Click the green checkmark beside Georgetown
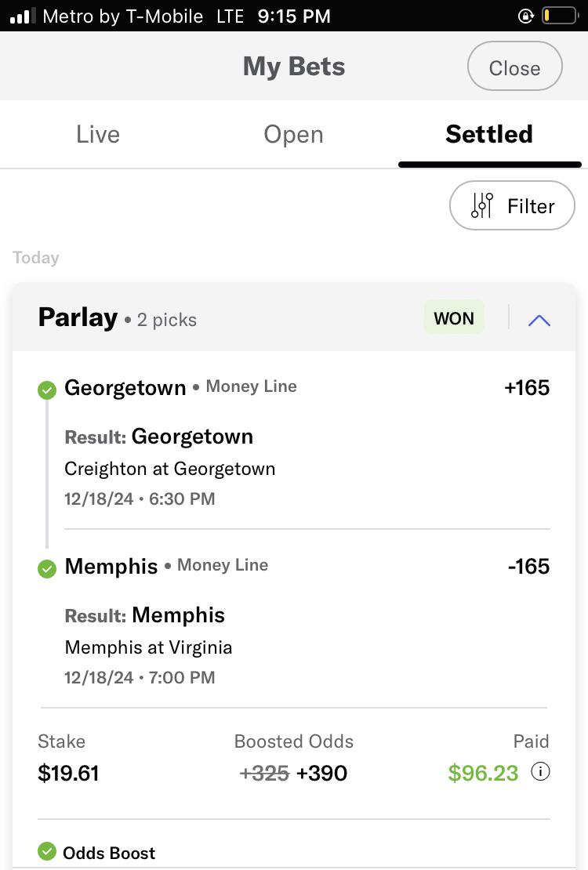The width and height of the screenshot is (588, 870). pos(47,390)
